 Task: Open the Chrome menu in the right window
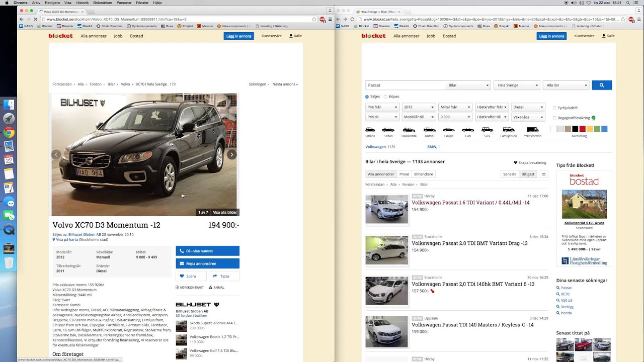tap(639, 19)
